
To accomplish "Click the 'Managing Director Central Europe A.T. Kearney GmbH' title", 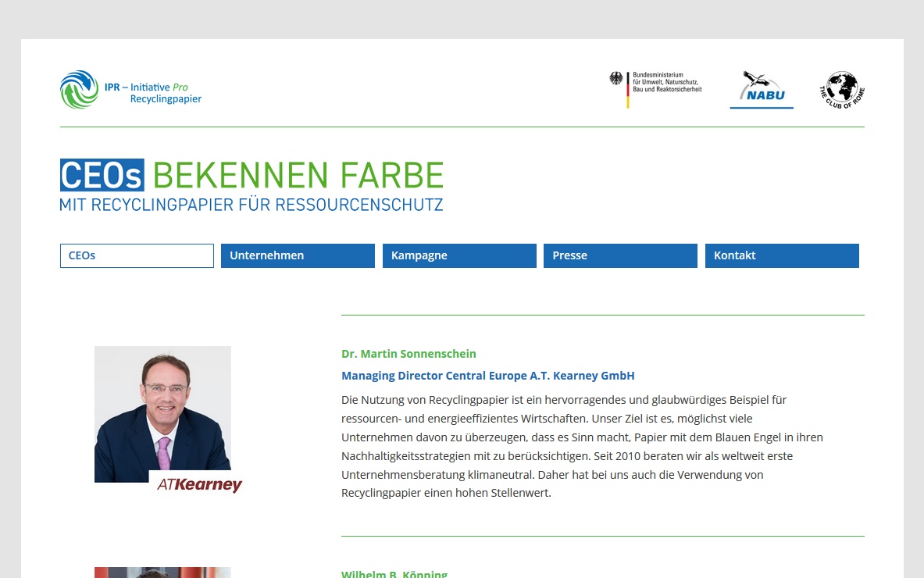I will [488, 376].
